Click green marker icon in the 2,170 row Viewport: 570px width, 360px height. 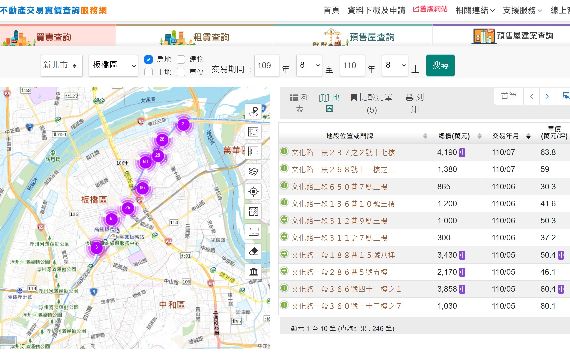(284, 271)
